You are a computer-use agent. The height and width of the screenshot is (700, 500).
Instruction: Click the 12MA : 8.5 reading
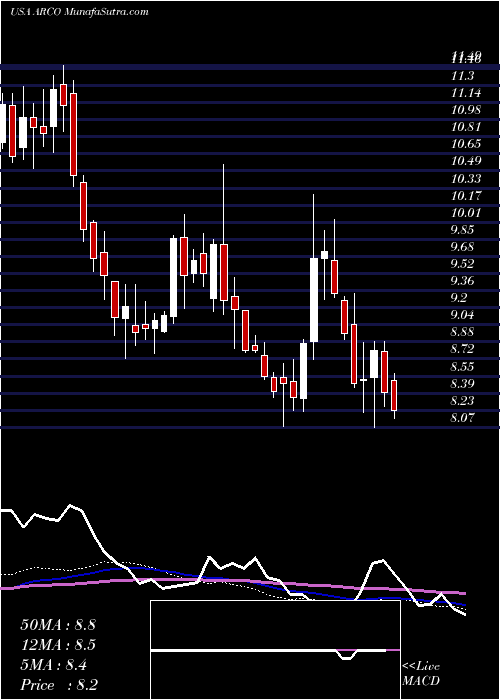[x=58, y=645]
